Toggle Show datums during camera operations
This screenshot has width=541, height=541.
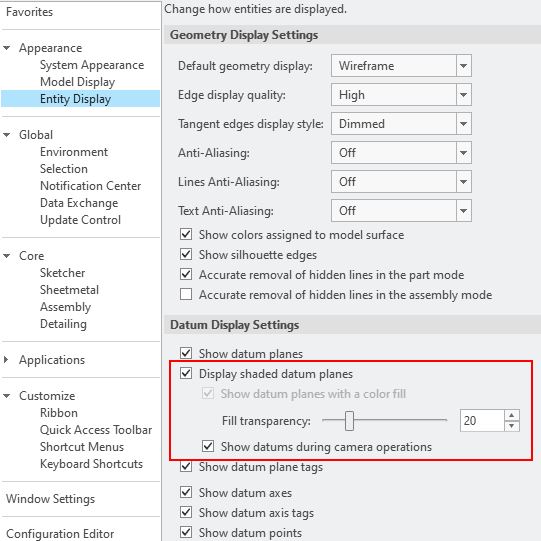[x=208, y=446]
